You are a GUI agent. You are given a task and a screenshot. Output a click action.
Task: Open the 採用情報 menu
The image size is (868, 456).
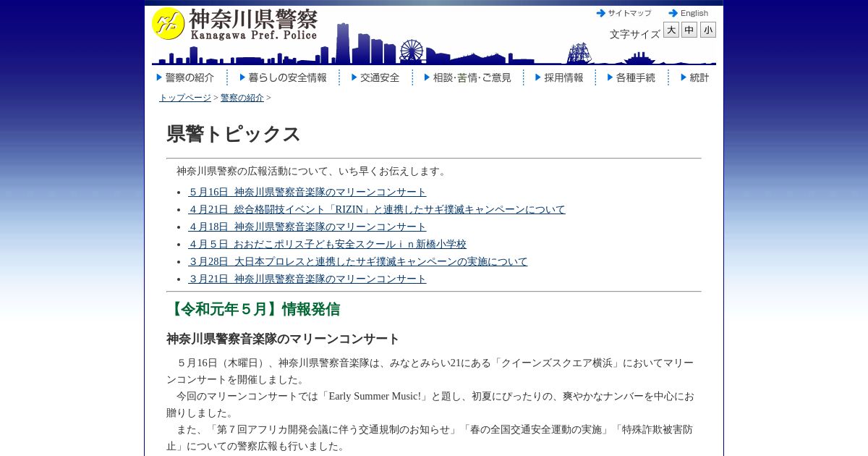pyautogui.click(x=558, y=77)
